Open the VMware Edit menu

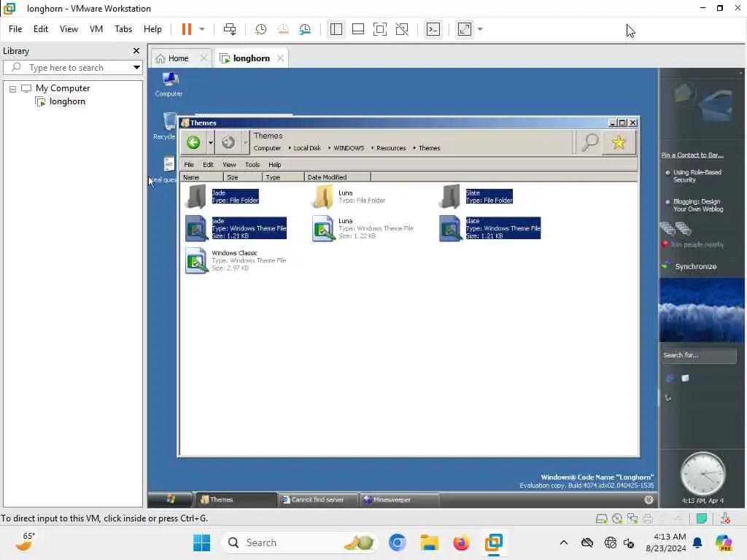coord(41,29)
